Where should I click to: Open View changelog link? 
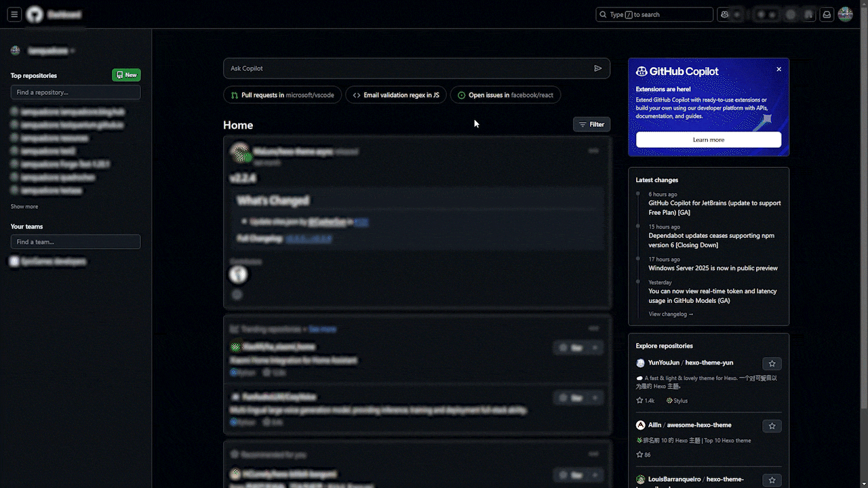pyautogui.click(x=671, y=314)
